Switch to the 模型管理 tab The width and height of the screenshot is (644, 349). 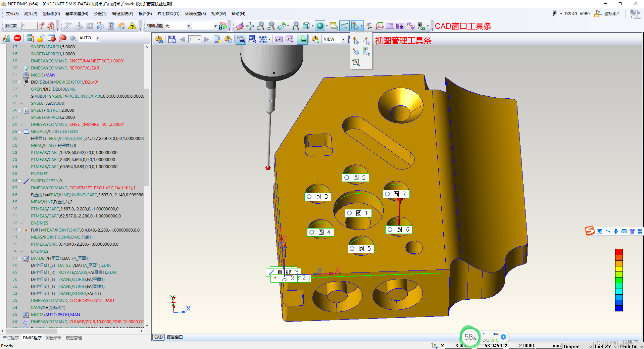(x=74, y=338)
